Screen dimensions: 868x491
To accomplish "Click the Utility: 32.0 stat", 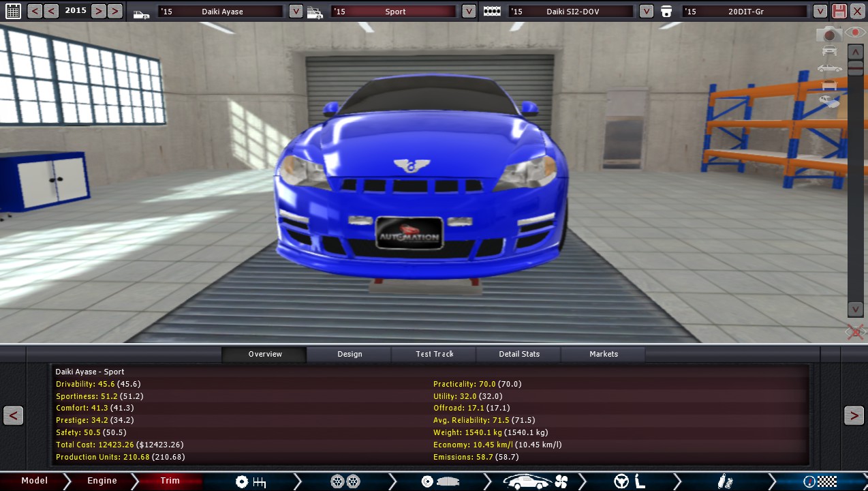I will (467, 396).
